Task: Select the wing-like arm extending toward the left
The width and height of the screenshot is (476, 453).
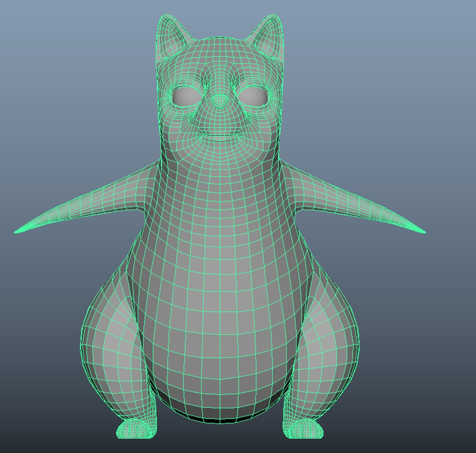Action: (x=88, y=198)
